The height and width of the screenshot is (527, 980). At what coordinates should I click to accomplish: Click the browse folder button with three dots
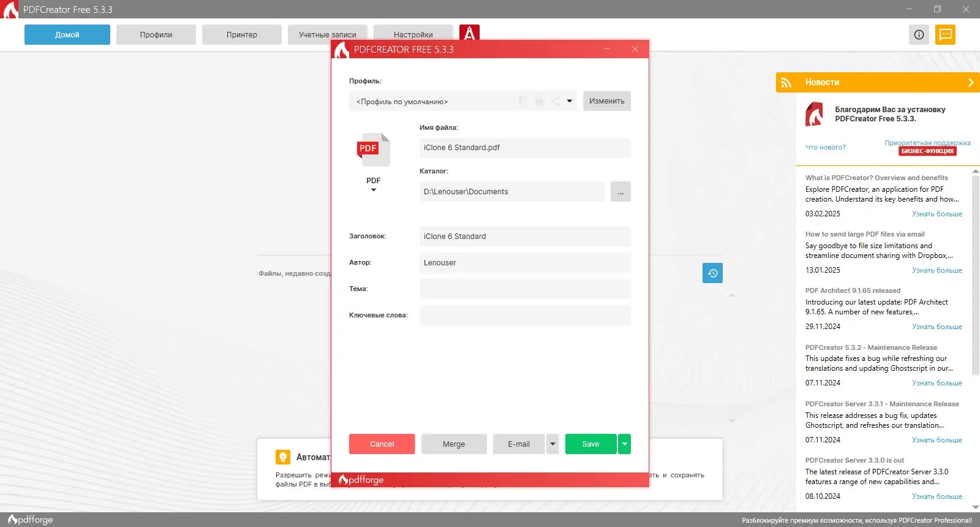coord(620,192)
